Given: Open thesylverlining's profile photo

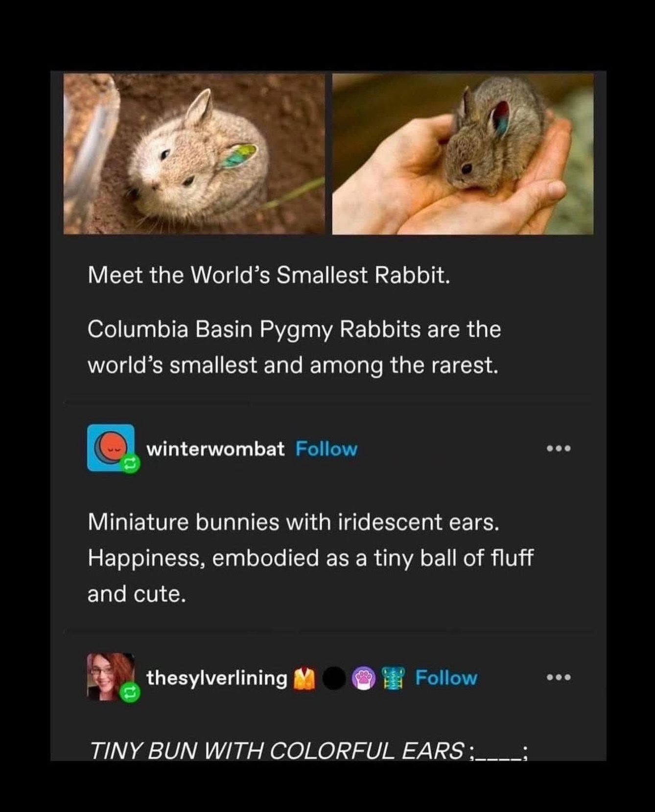Looking at the screenshot, I should pos(111,677).
